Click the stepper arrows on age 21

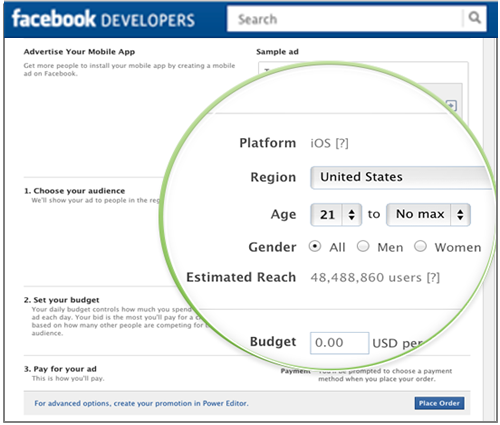tap(351, 215)
